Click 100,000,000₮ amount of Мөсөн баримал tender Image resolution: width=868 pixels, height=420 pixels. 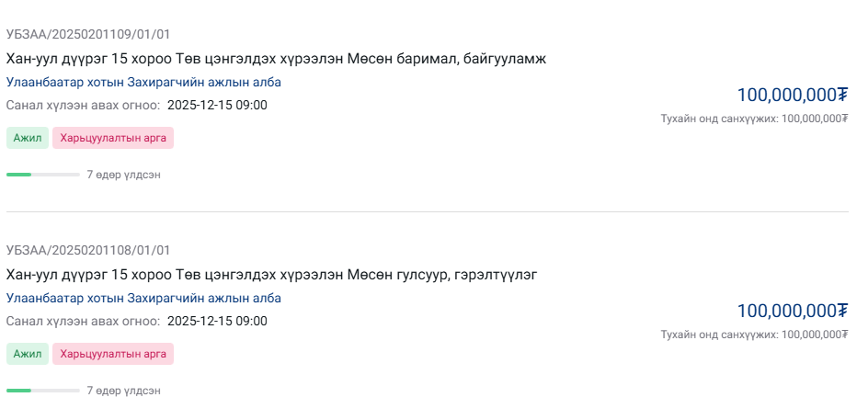[x=792, y=95]
